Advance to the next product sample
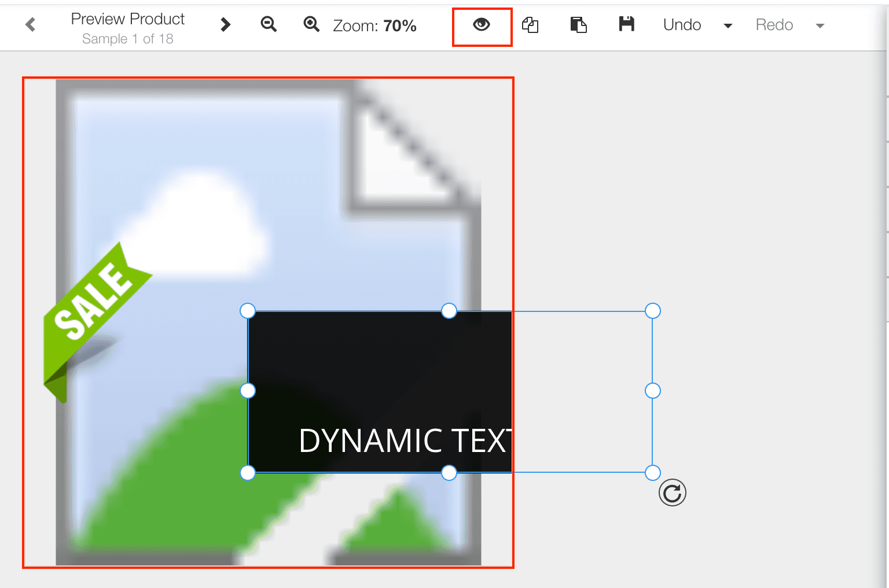 226,25
